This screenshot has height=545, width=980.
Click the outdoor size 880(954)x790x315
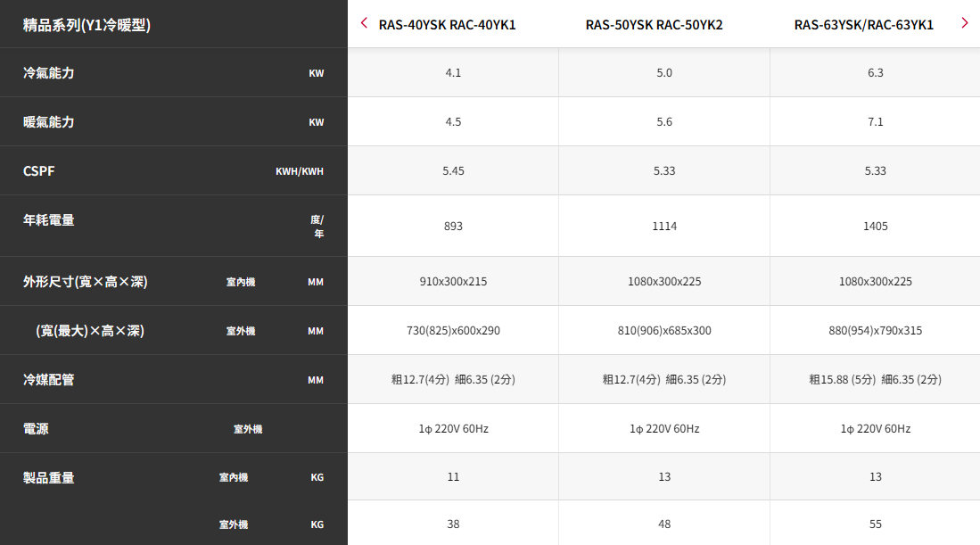(875, 331)
